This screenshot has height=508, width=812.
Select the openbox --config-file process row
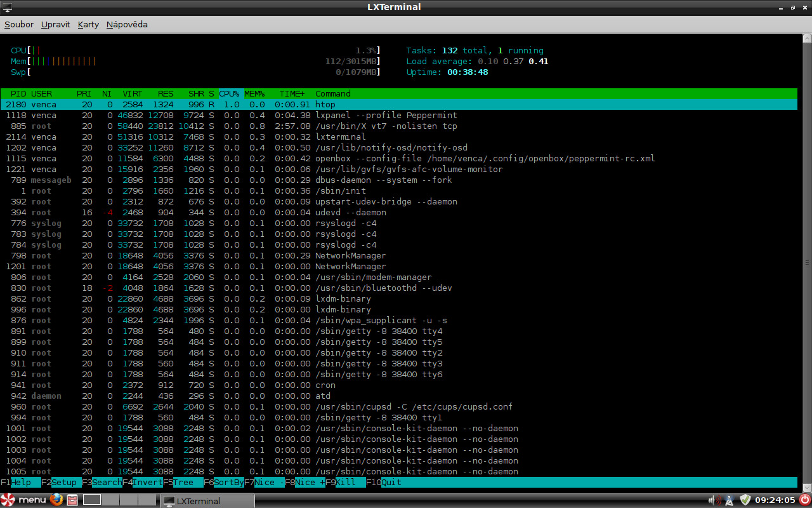[398, 158]
